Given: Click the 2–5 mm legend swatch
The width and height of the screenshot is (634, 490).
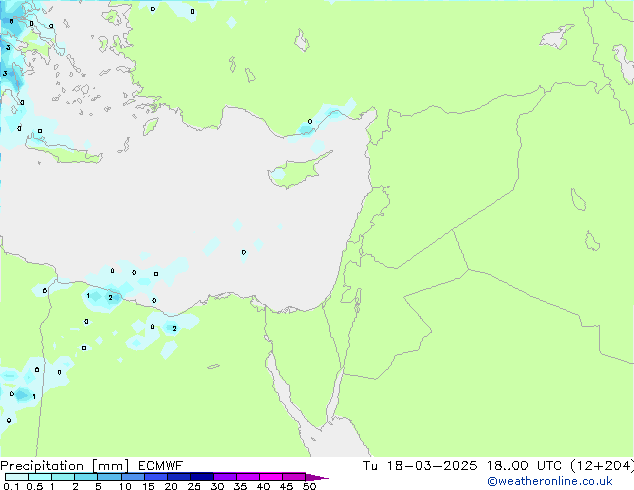Looking at the screenshot, I should (86, 477).
